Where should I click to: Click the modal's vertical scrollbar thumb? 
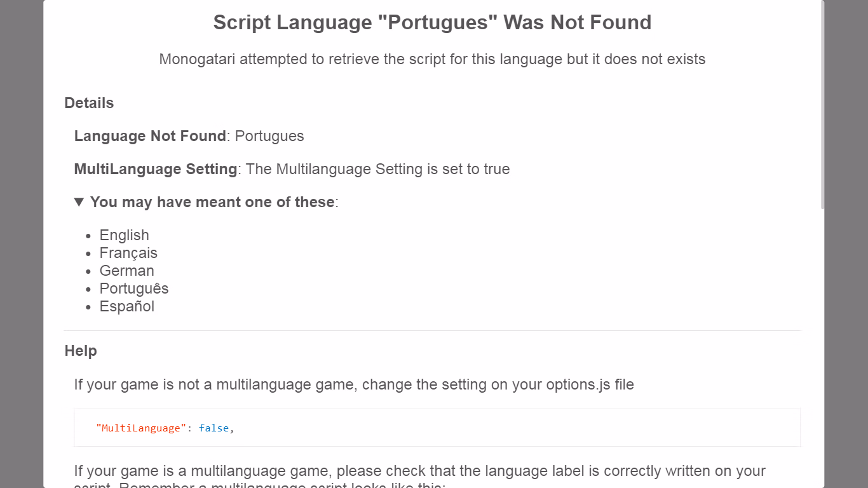822,105
